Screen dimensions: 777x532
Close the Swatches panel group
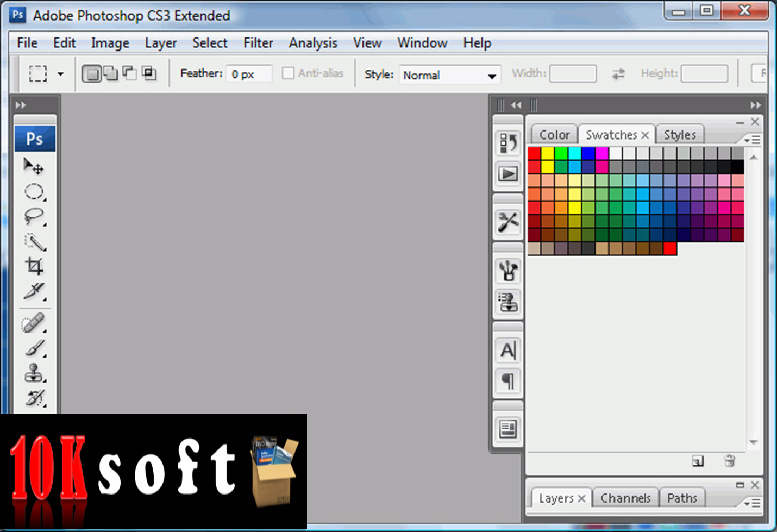[x=755, y=122]
